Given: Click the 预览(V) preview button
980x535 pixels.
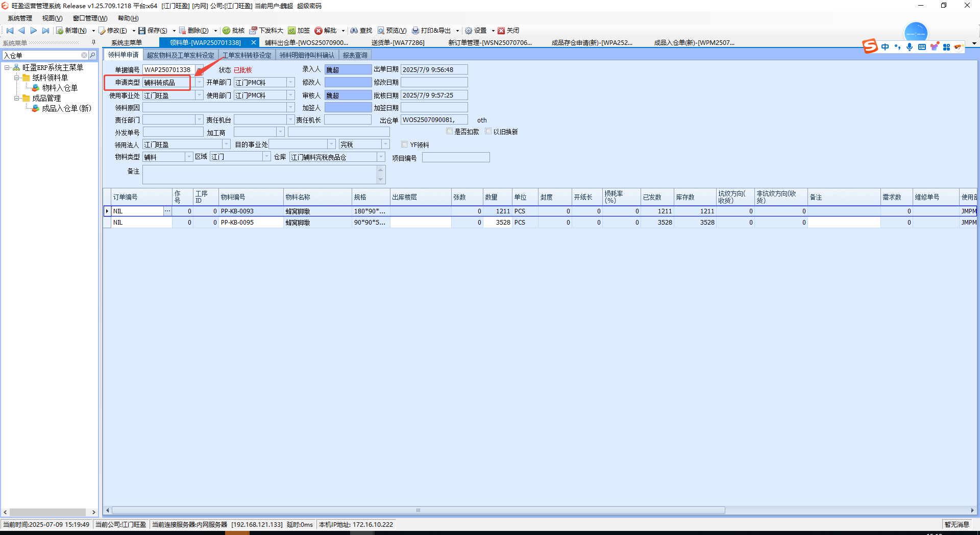Looking at the screenshot, I should pyautogui.click(x=392, y=31).
